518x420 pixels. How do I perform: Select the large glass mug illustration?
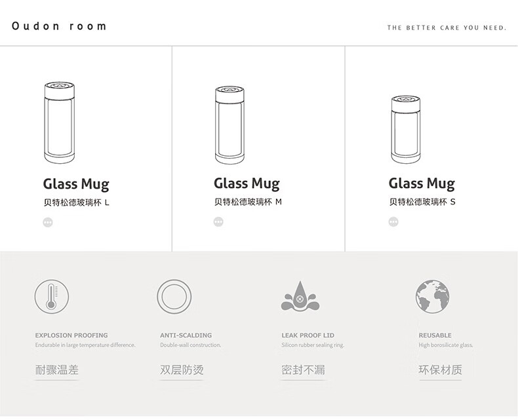tap(60, 123)
